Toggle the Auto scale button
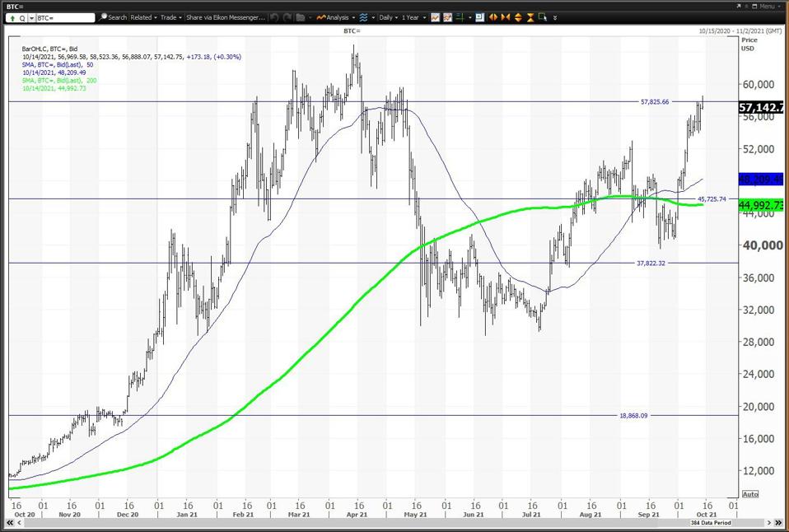 click(749, 494)
